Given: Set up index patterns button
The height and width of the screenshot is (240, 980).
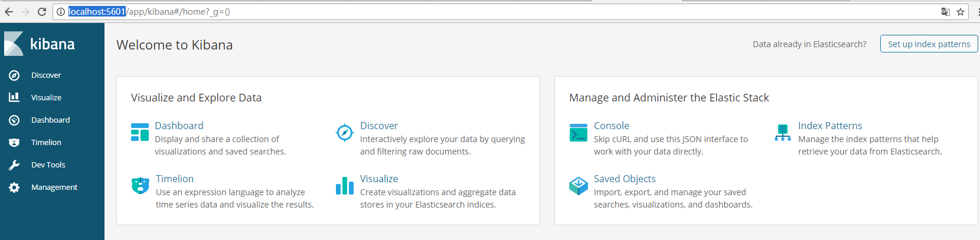Looking at the screenshot, I should 929,44.
